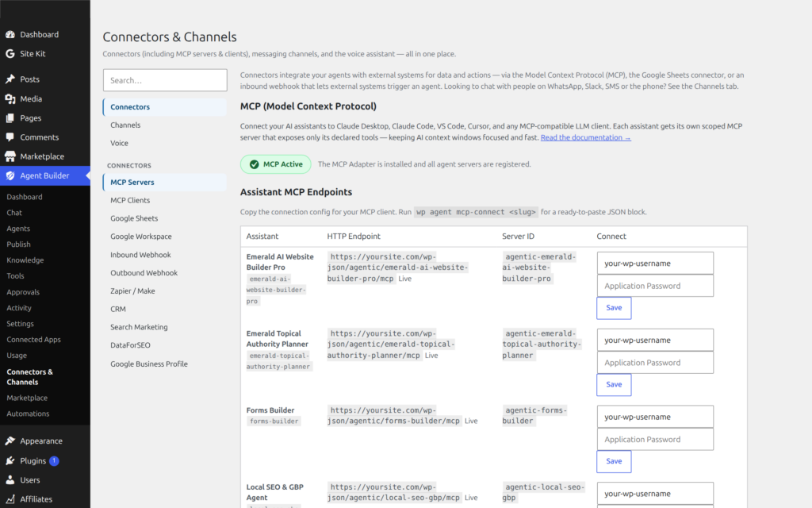812x508 pixels.
Task: Open Approvals submenu item
Action: point(23,292)
